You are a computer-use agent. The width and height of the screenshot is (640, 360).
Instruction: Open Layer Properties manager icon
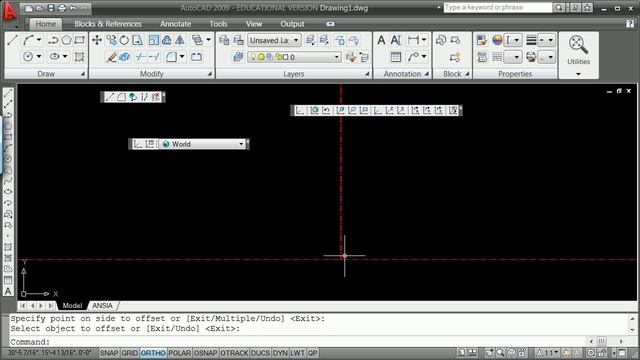pyautogui.click(x=224, y=40)
